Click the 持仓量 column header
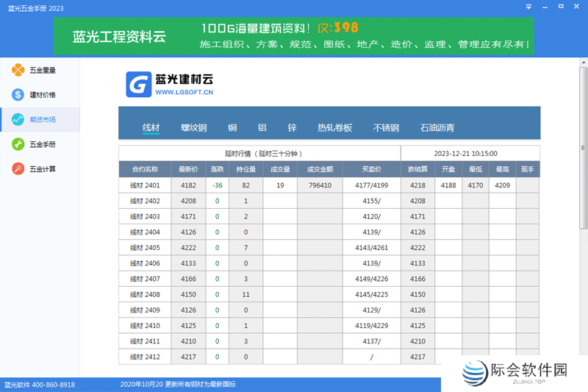This screenshot has height=392, width=588. [245, 170]
